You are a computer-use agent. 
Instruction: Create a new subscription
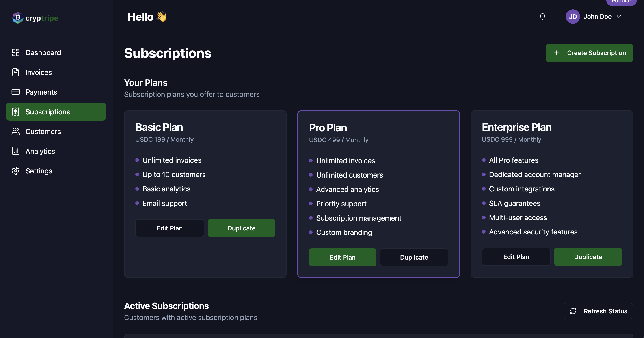pyautogui.click(x=589, y=53)
